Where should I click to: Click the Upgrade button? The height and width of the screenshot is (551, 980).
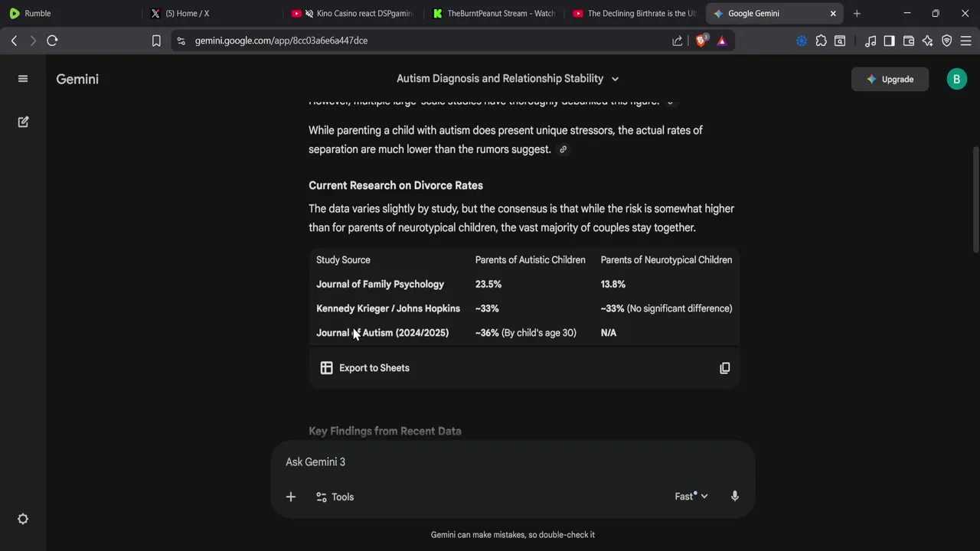(x=890, y=79)
